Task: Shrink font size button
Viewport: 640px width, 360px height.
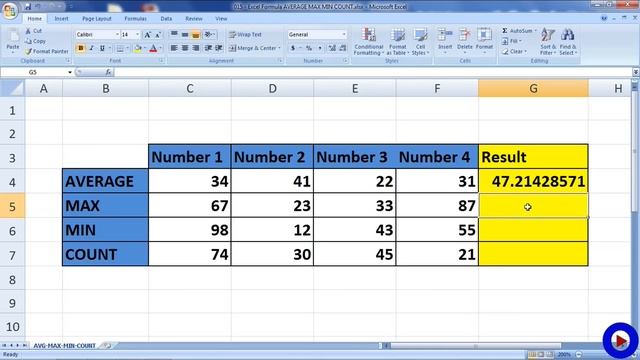Action: tap(158, 35)
